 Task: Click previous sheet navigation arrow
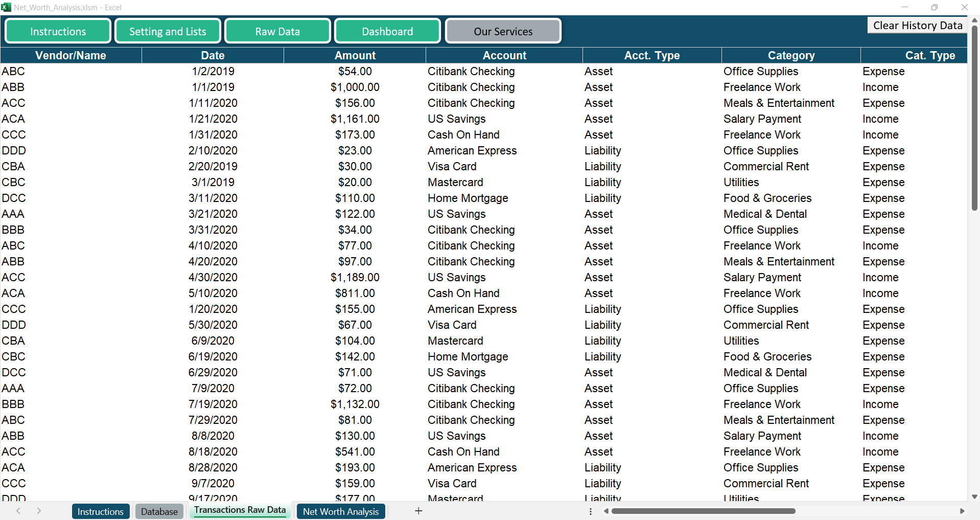click(18, 511)
